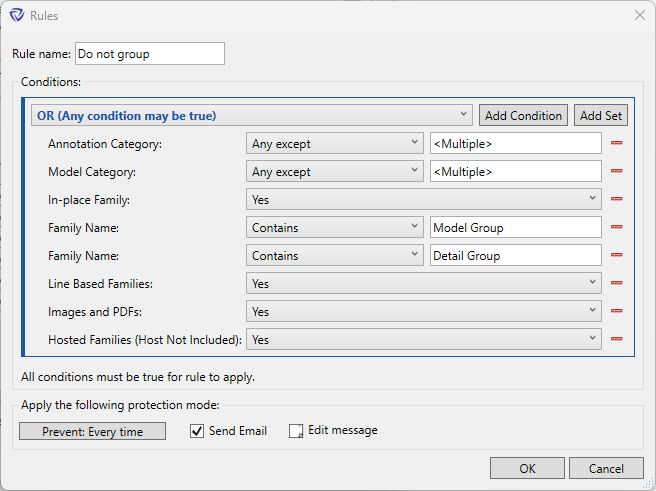Click the 'In-place Family:' label
Viewport: 656px width, 491px height.
click(89, 200)
